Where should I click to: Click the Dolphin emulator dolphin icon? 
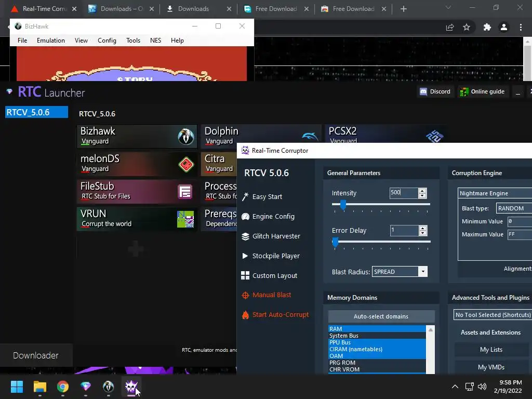click(310, 136)
